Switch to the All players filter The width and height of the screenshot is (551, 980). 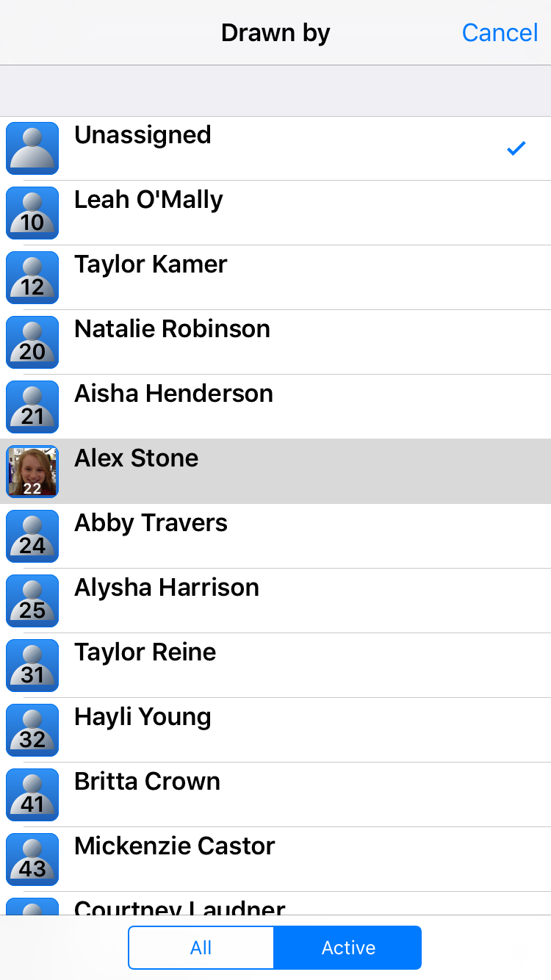(x=201, y=948)
